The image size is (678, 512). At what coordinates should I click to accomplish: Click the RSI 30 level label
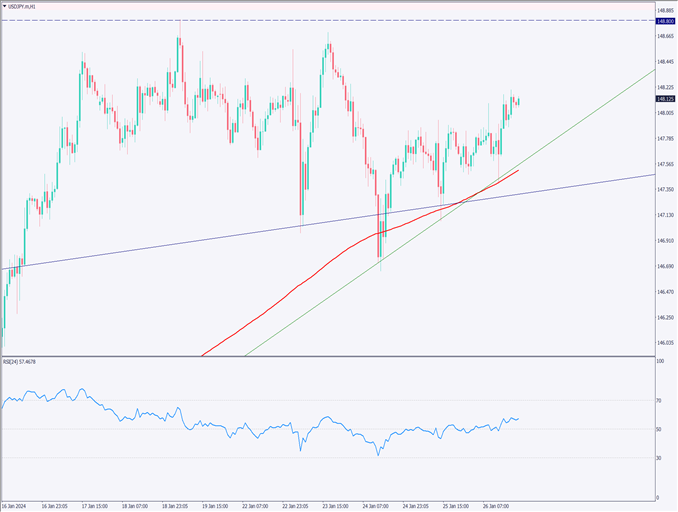(x=660, y=458)
